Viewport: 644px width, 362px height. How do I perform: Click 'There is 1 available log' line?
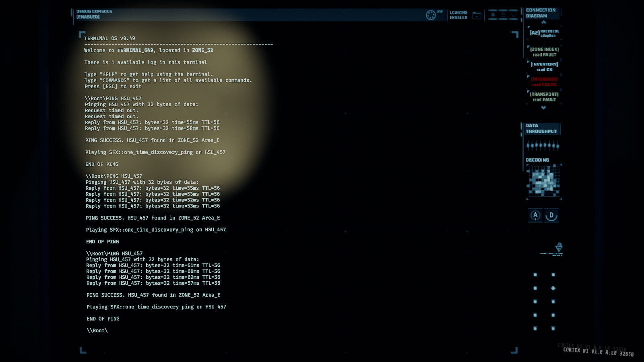(x=145, y=62)
